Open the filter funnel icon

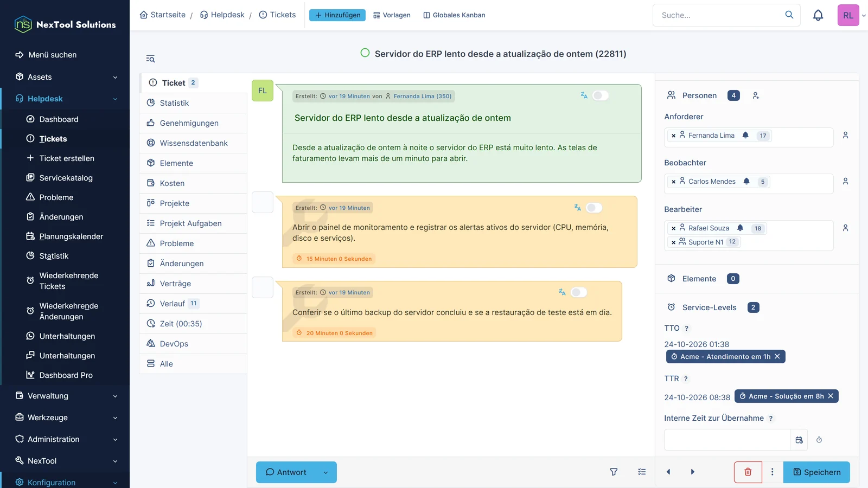point(614,472)
